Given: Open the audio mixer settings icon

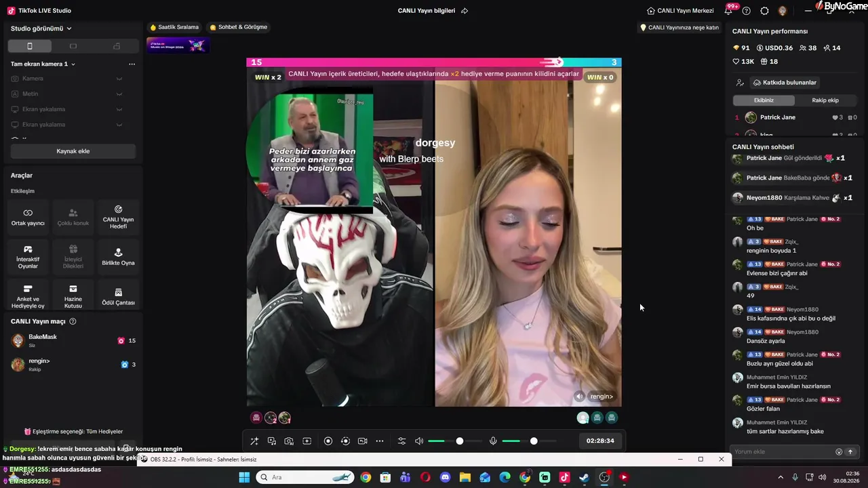Looking at the screenshot, I should click(401, 441).
